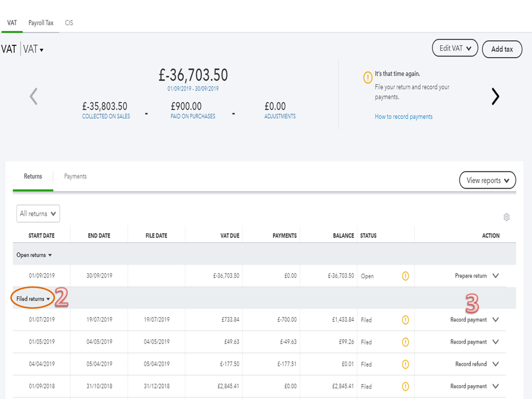Click the Add tax button

[x=502, y=49]
